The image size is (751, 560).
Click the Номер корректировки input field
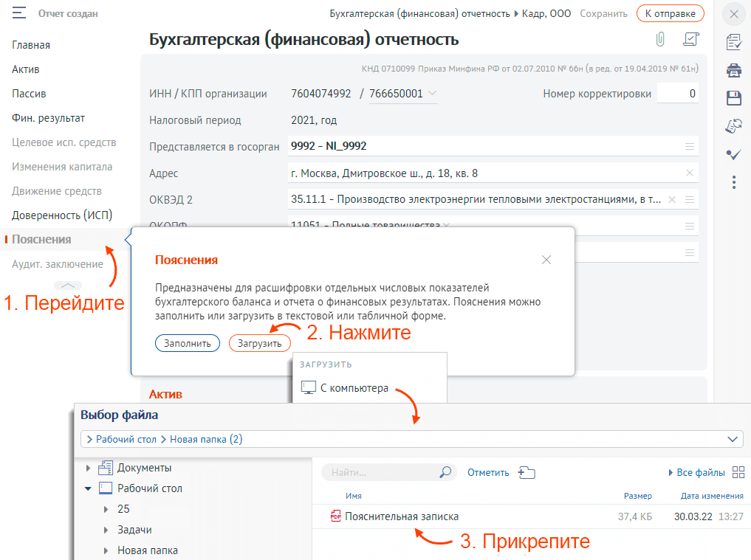pyautogui.click(x=678, y=93)
